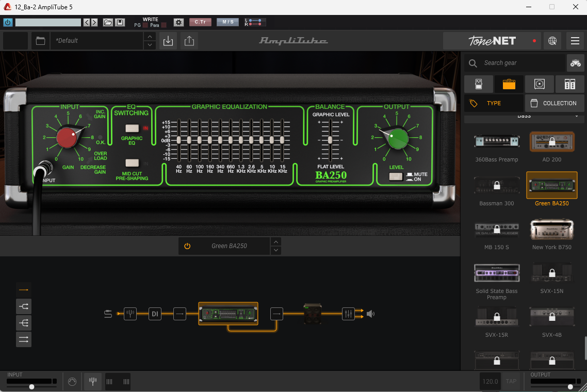This screenshot has height=392, width=587.
Task: Open the mixer block in signal chain
Action: pos(348,314)
